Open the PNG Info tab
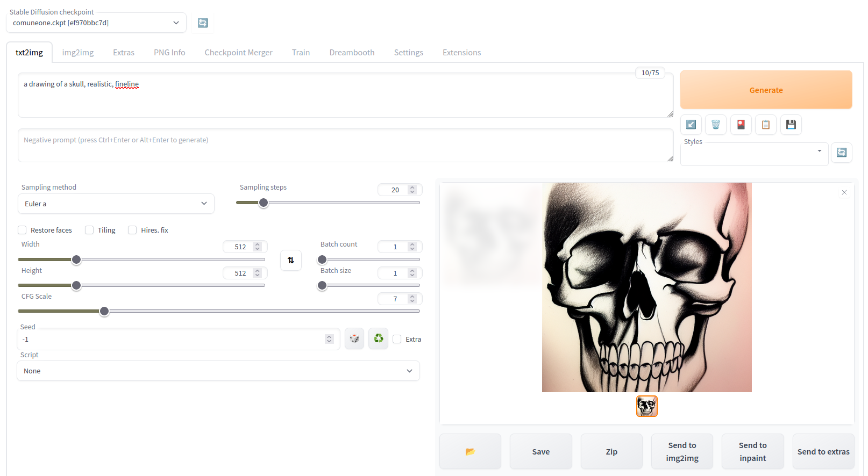Image resolution: width=868 pixels, height=476 pixels. [x=169, y=53]
